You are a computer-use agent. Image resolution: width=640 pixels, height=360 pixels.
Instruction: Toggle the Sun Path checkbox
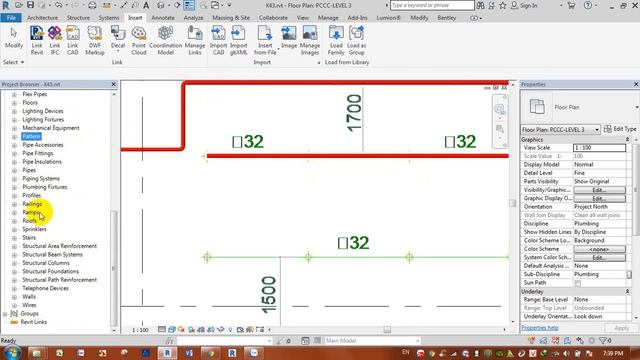point(578,283)
